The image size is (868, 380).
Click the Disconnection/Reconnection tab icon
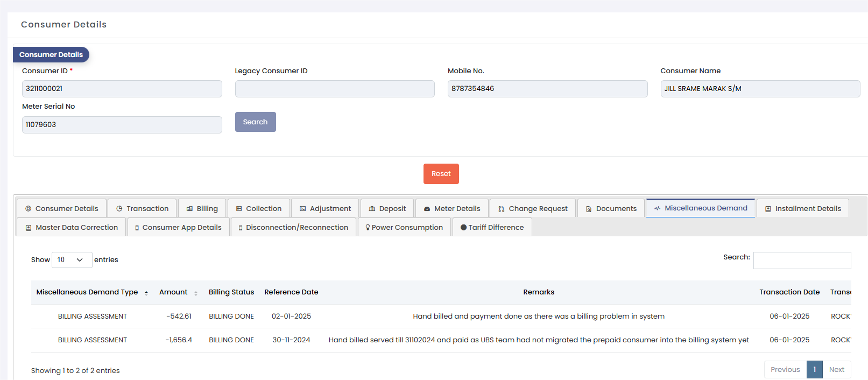(241, 228)
